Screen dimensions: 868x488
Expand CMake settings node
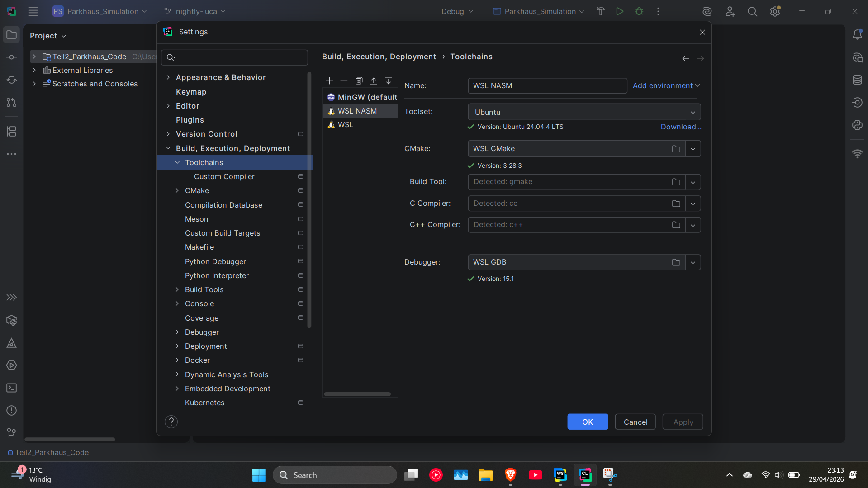click(177, 190)
